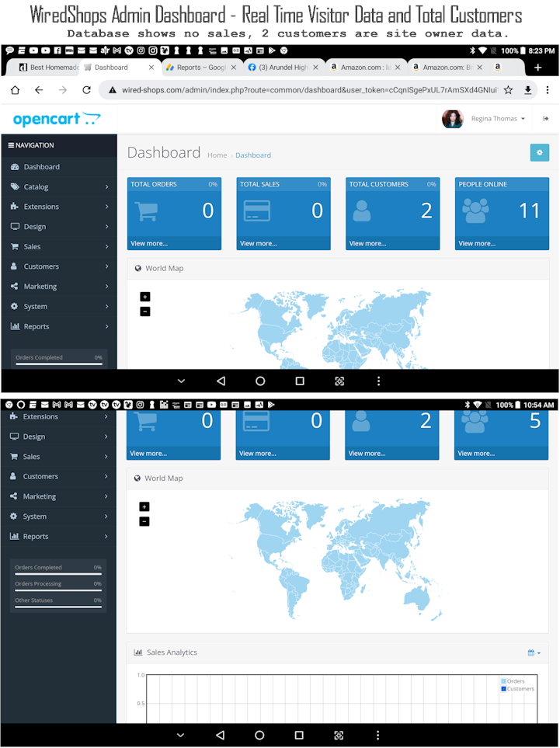Tap three-dot icon in upper Android nav bar
Image resolution: width=560 pixels, height=748 pixels.
[x=379, y=381]
